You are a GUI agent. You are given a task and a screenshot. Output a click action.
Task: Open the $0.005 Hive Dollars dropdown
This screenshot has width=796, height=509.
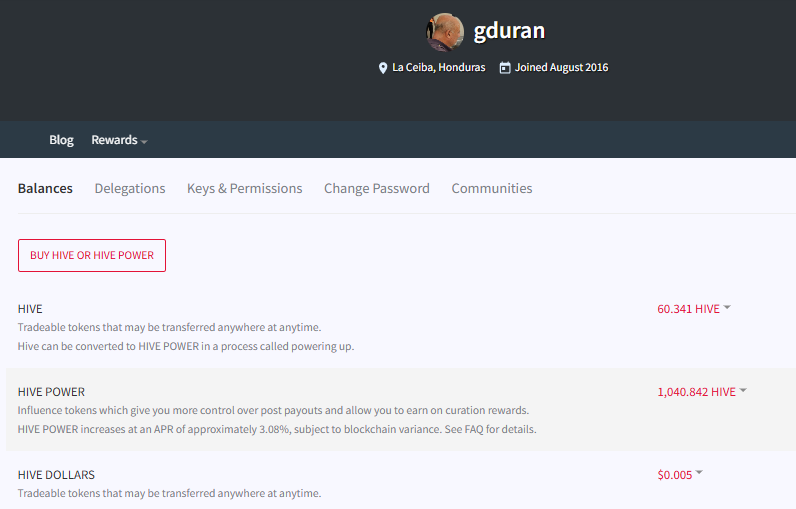[x=680, y=474]
